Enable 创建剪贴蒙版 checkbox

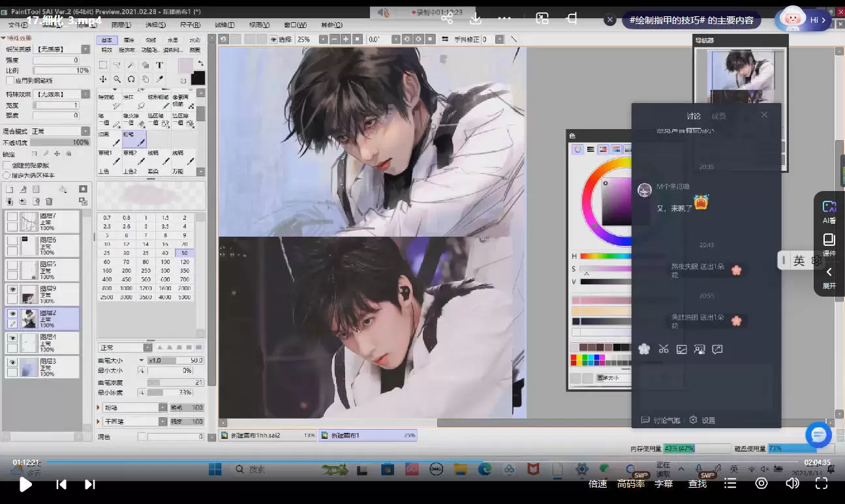pyautogui.click(x=7, y=166)
